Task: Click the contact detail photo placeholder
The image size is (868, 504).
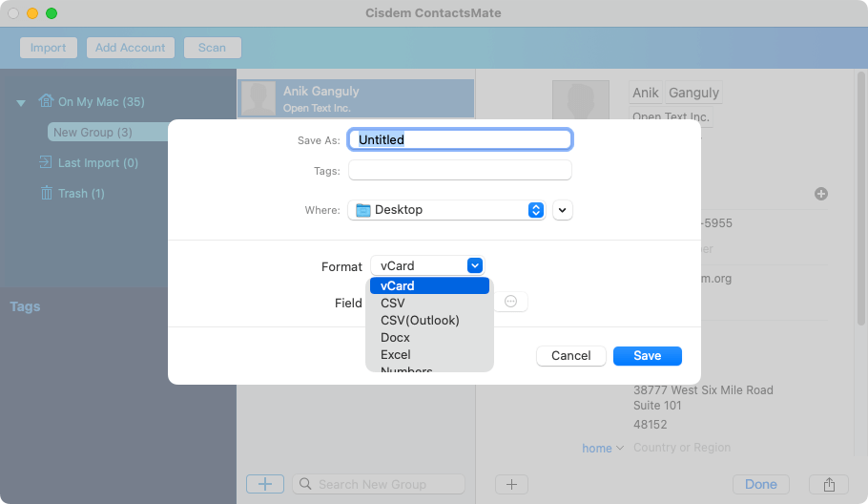Action: [x=581, y=100]
